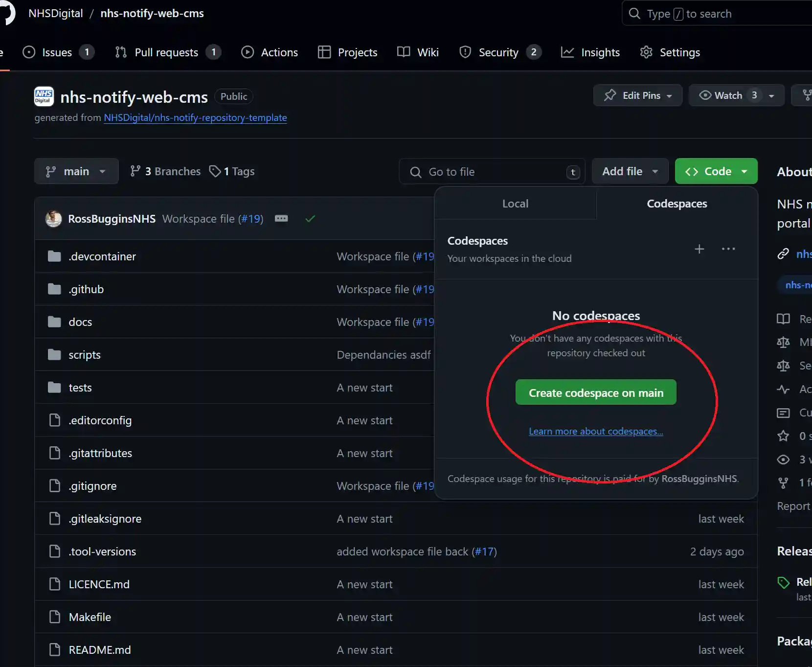This screenshot has height=667, width=812.
Task: Click the Go to file search field
Action: click(492, 172)
